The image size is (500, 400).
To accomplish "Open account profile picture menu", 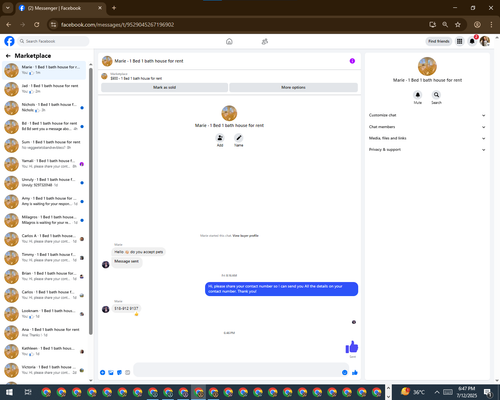I will coord(485,41).
